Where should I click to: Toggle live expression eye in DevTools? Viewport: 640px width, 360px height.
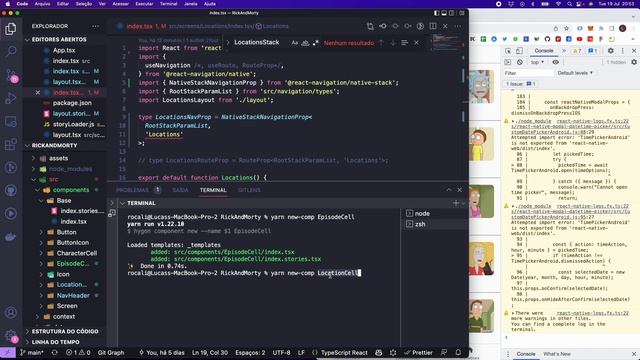tap(556, 62)
